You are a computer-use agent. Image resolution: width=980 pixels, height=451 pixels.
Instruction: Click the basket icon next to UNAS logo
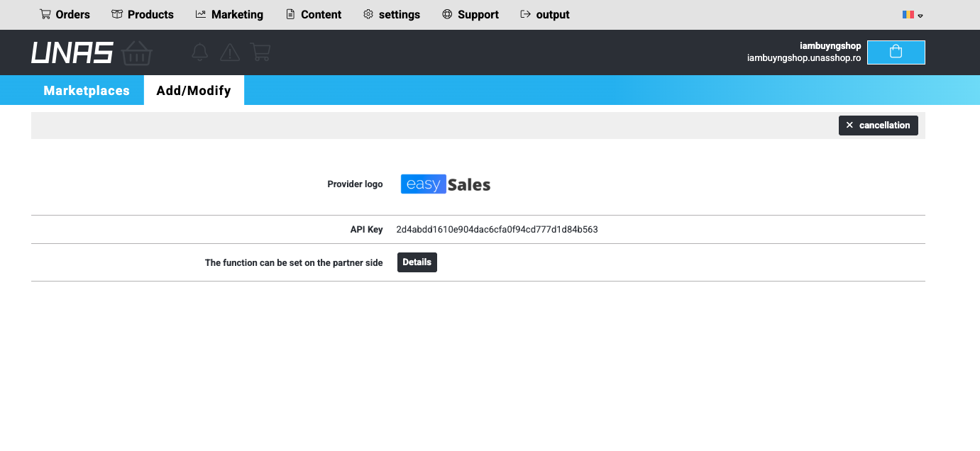point(137,52)
